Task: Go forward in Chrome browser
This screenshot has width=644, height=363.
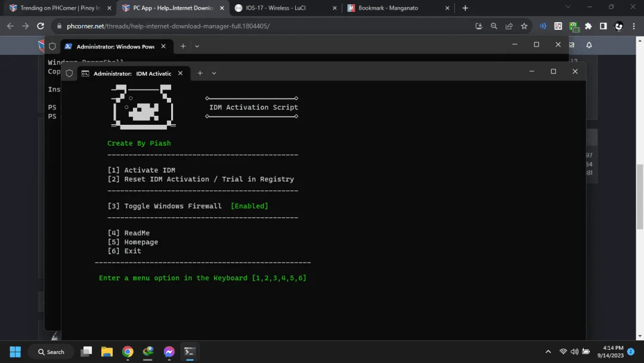Action: coord(26,26)
